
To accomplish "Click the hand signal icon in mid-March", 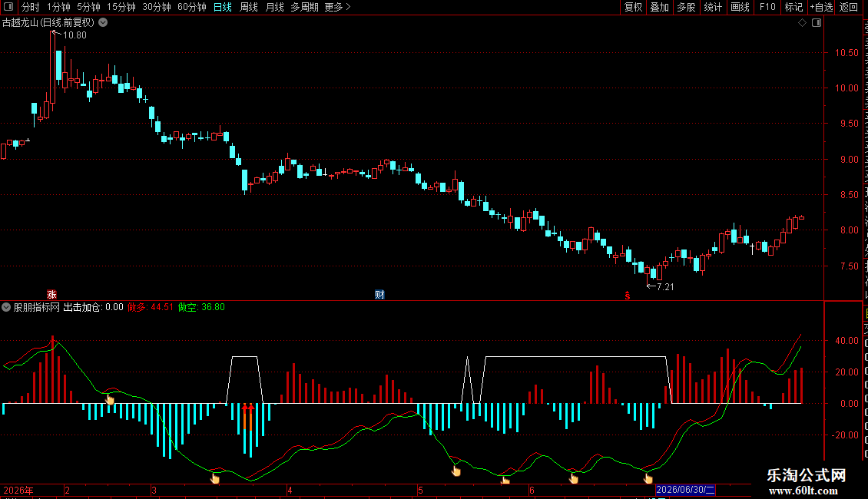I will (215, 478).
